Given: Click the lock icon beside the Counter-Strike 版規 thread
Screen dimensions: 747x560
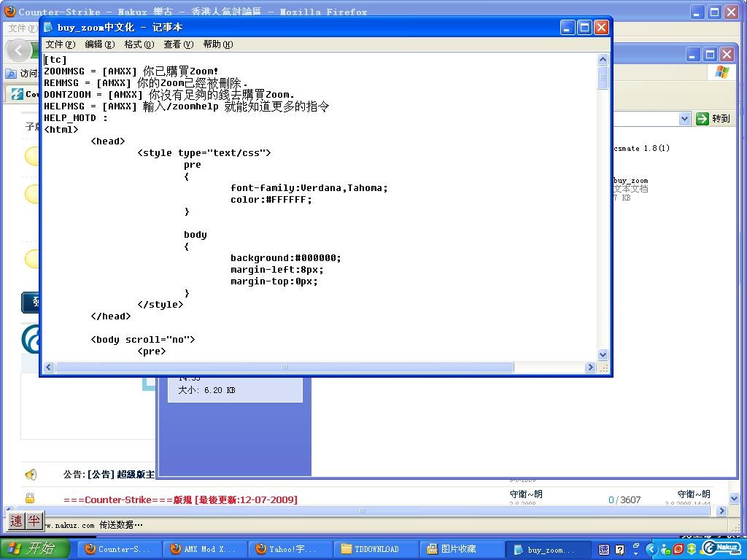Looking at the screenshot, I should pyautogui.click(x=29, y=499).
